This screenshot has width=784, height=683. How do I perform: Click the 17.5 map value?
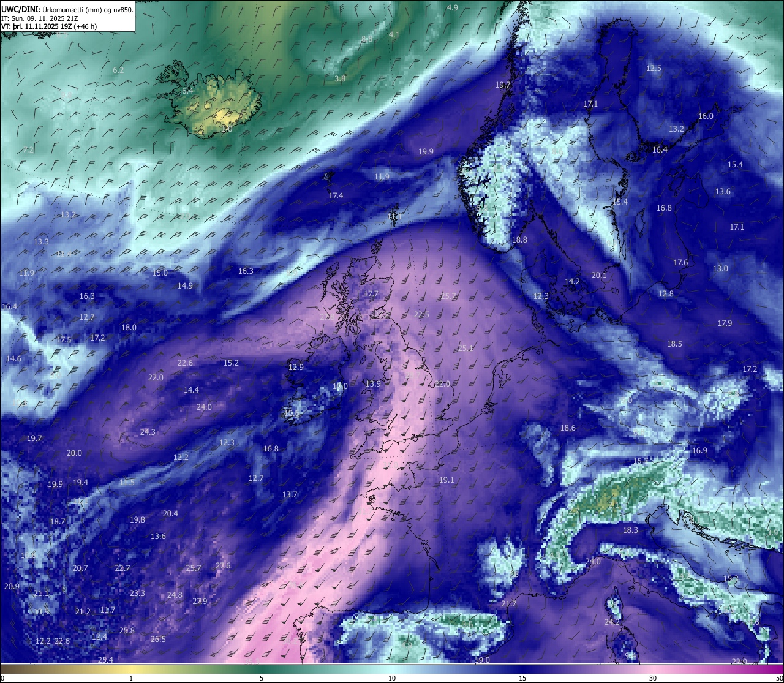coord(64,340)
